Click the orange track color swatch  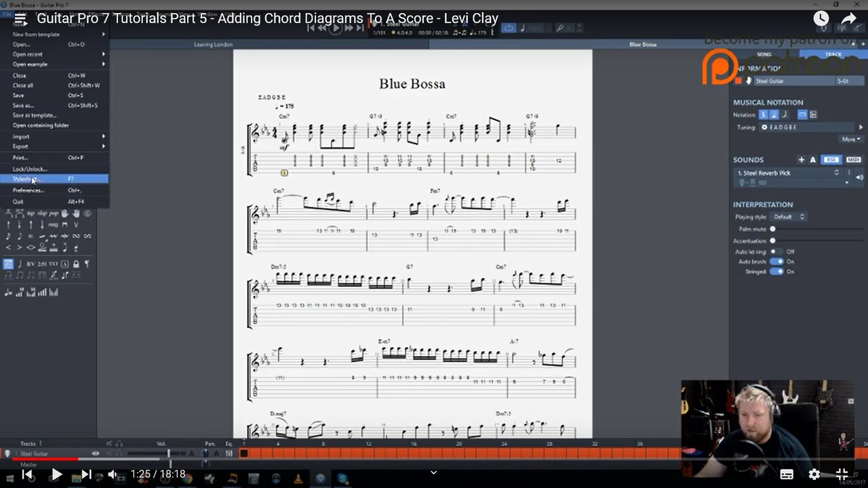738,81
